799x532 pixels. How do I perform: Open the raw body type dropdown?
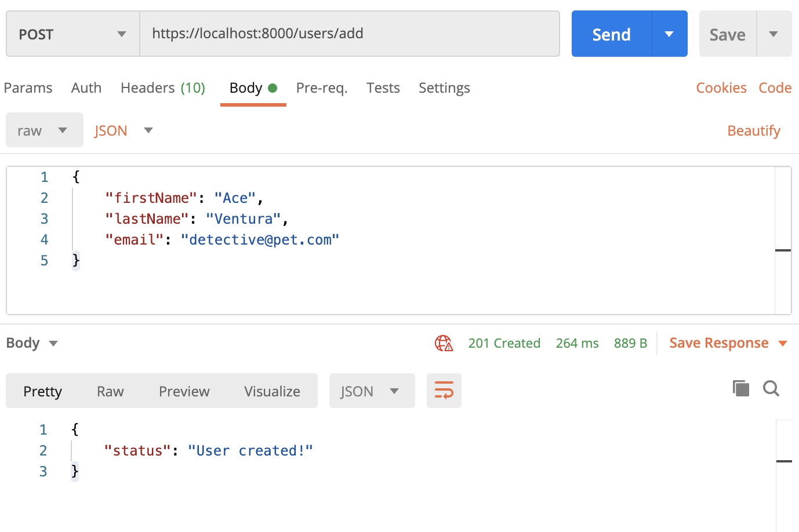[45, 130]
